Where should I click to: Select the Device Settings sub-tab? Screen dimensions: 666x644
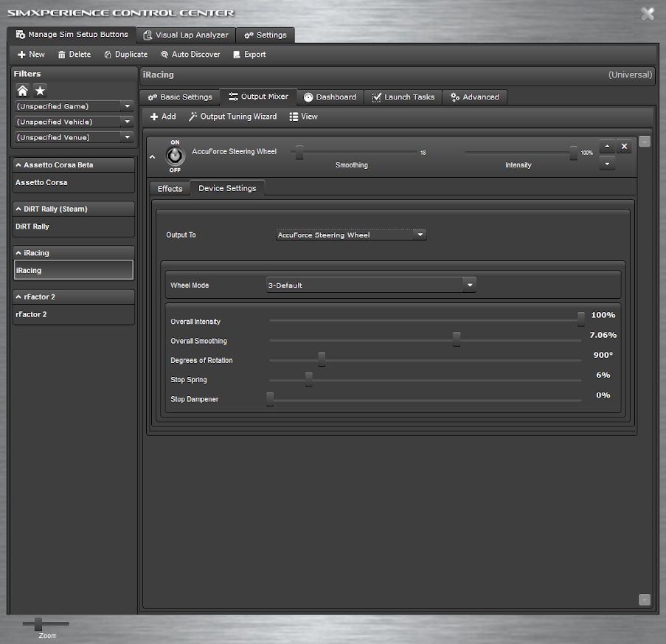227,188
